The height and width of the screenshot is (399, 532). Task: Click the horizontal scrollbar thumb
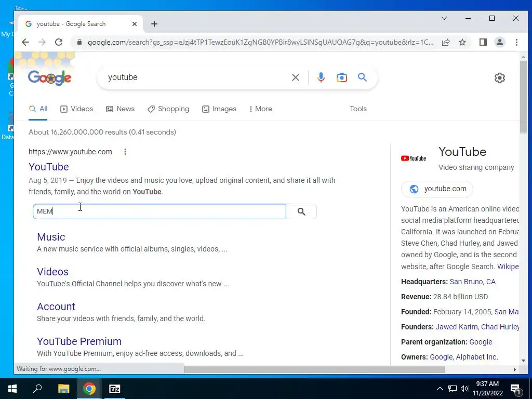pos(314,369)
